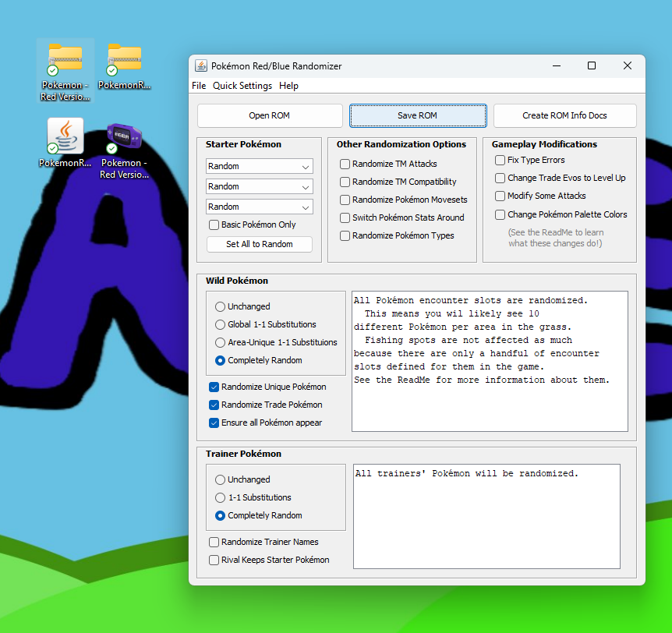The width and height of the screenshot is (672, 633).
Task: Select the PokemonR... Java jar icon
Action: (65, 143)
